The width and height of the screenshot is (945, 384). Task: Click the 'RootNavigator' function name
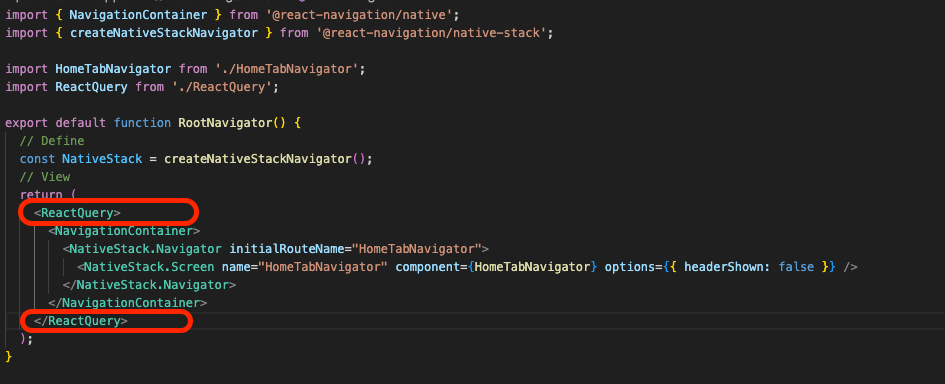pyautogui.click(x=225, y=123)
